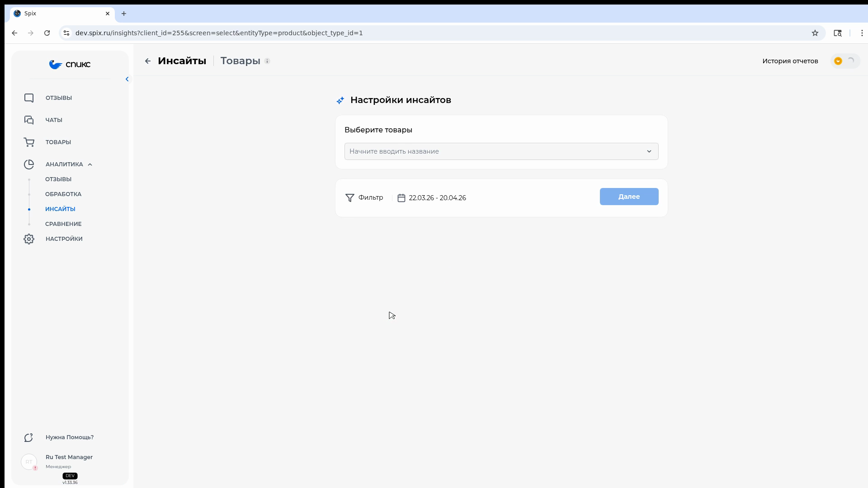The height and width of the screenshot is (488, 868).
Task: Open История отчетов
Action: click(790, 61)
